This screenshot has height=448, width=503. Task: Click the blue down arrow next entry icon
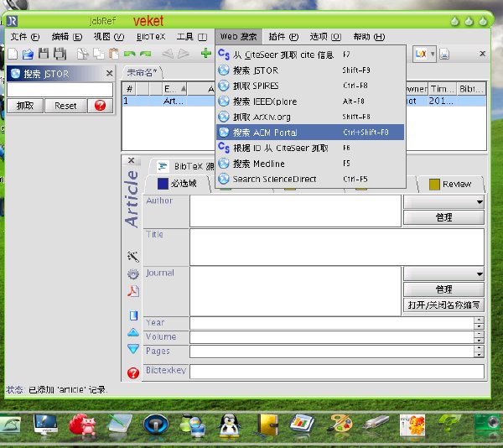[133, 348]
